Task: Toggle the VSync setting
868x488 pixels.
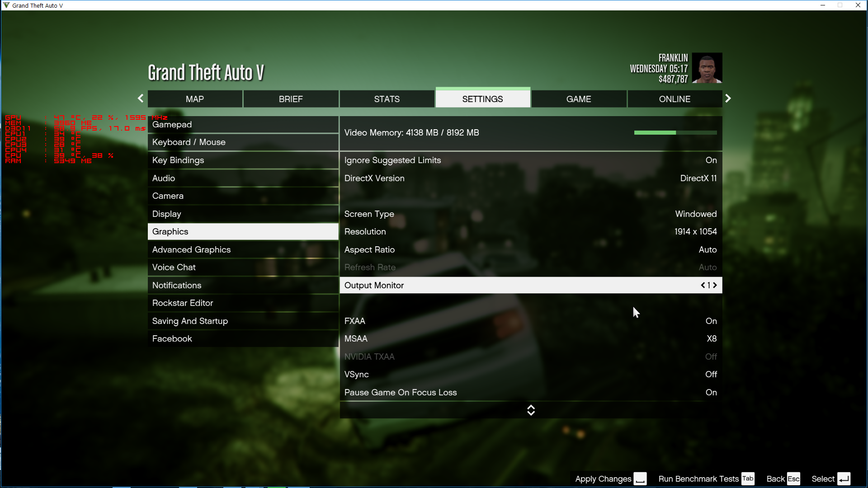Action: 531,375
